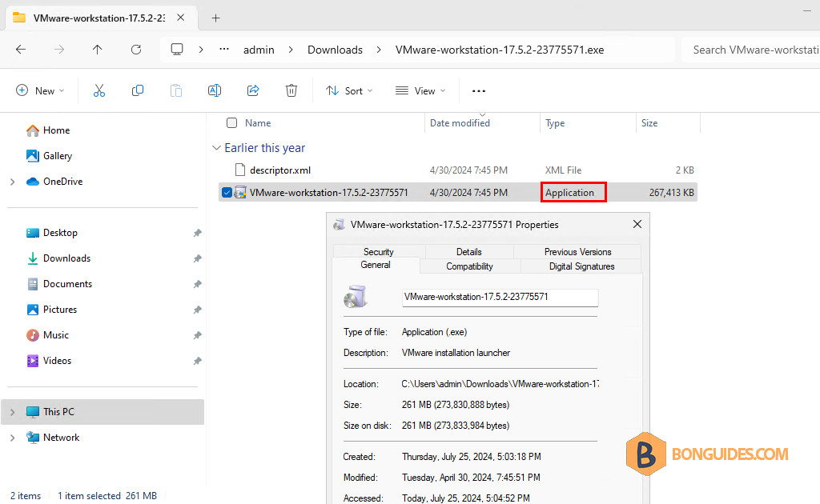This screenshot has height=504, width=820.
Task: Go up one folder level
Action: tap(97, 50)
